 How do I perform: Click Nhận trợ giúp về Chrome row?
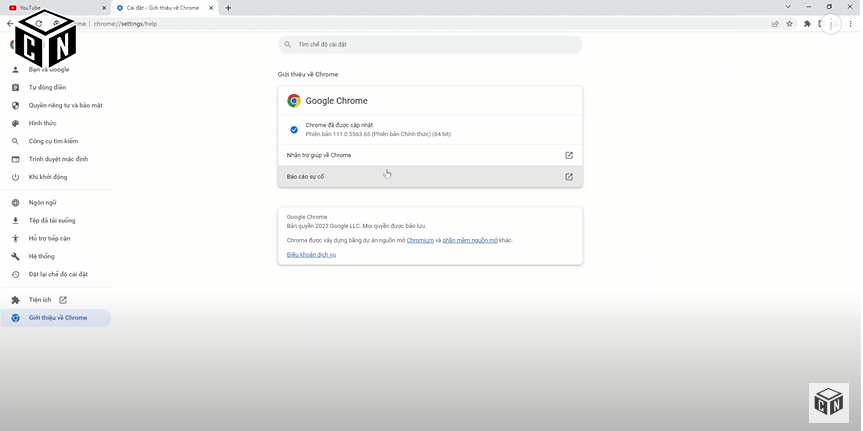pos(430,155)
